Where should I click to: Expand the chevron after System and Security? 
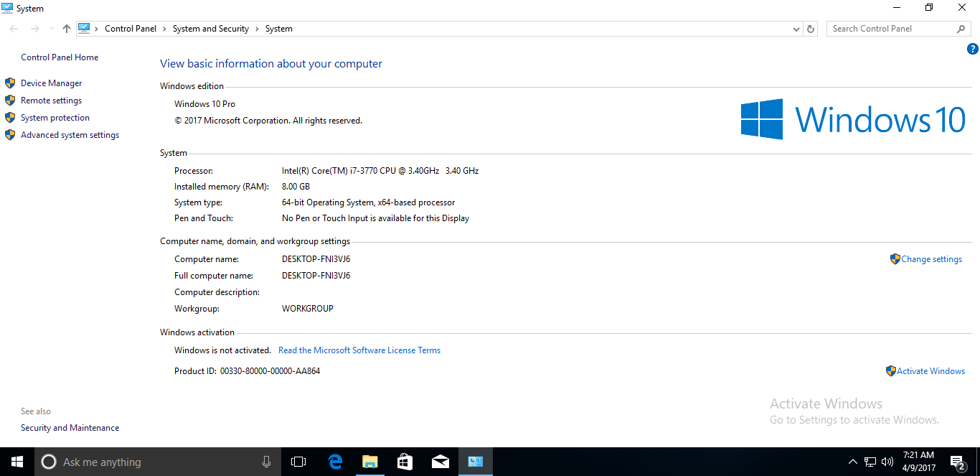(257, 29)
